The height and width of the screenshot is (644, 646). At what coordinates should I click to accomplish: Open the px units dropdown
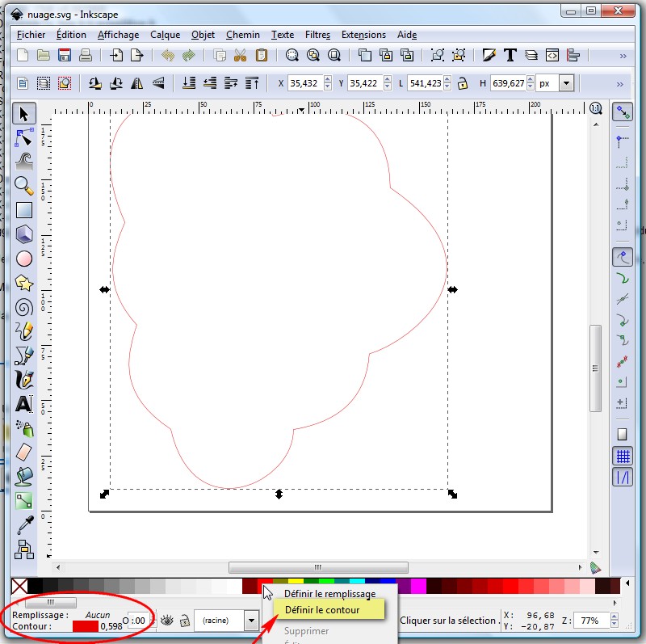point(567,84)
